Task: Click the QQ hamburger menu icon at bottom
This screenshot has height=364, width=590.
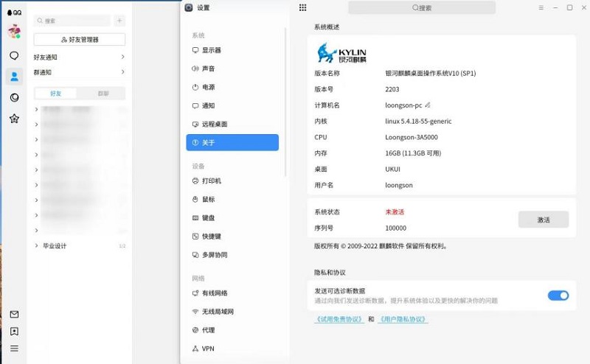Action: coord(14,349)
